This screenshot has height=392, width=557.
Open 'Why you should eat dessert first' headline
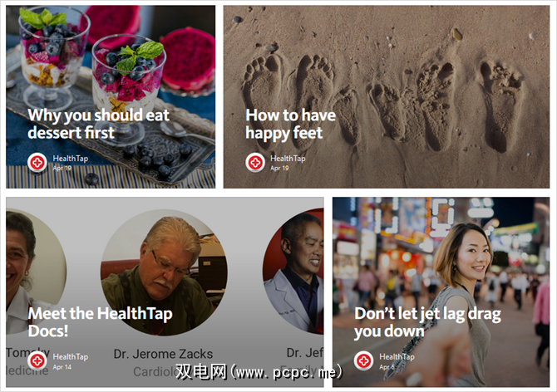[x=99, y=124]
